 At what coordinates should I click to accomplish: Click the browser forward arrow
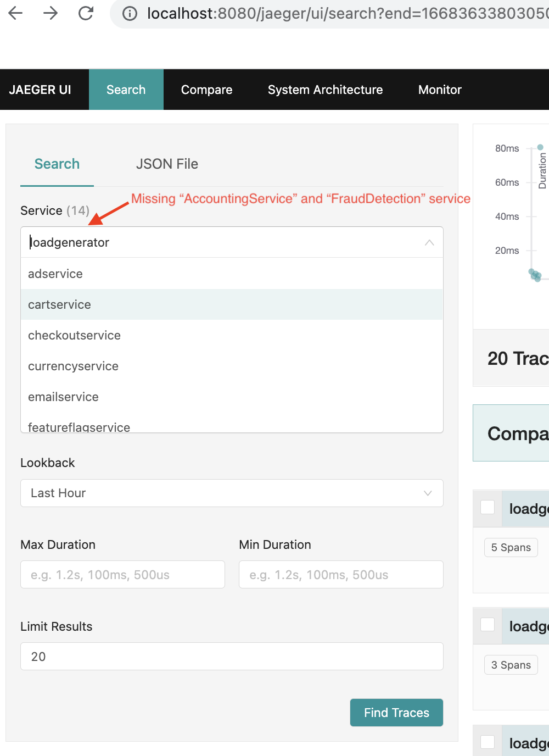tap(51, 13)
